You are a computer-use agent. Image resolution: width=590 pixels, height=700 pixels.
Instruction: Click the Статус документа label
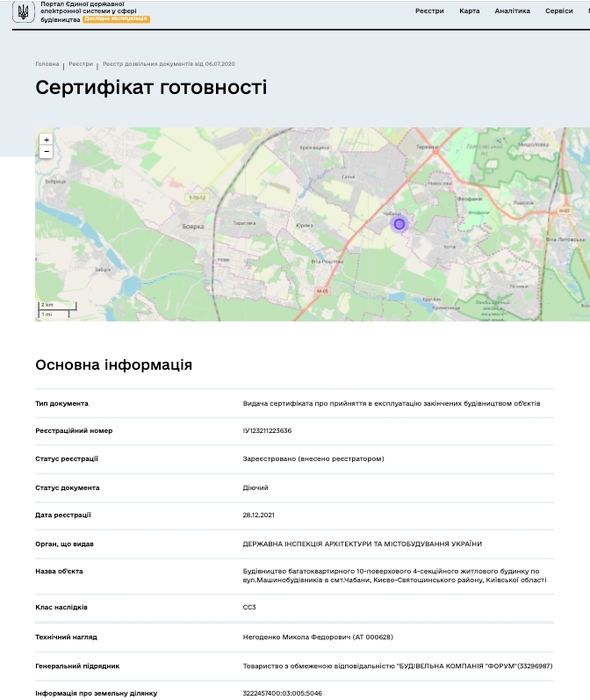[68, 487]
